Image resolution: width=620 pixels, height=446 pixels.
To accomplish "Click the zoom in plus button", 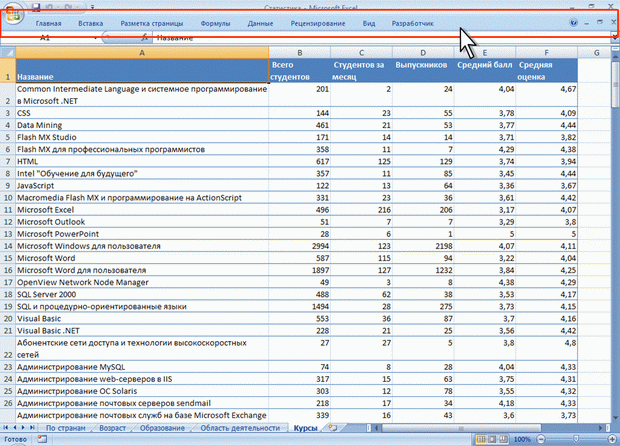I will 613,439.
